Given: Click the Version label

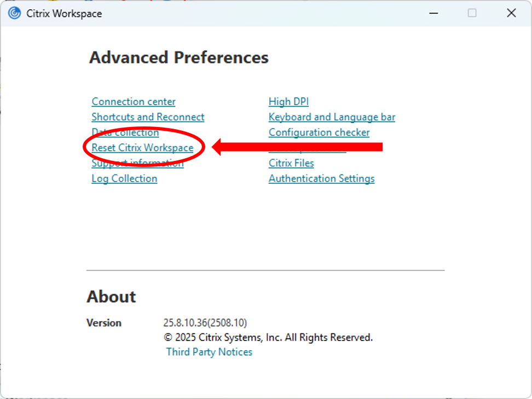Looking at the screenshot, I should point(104,323).
